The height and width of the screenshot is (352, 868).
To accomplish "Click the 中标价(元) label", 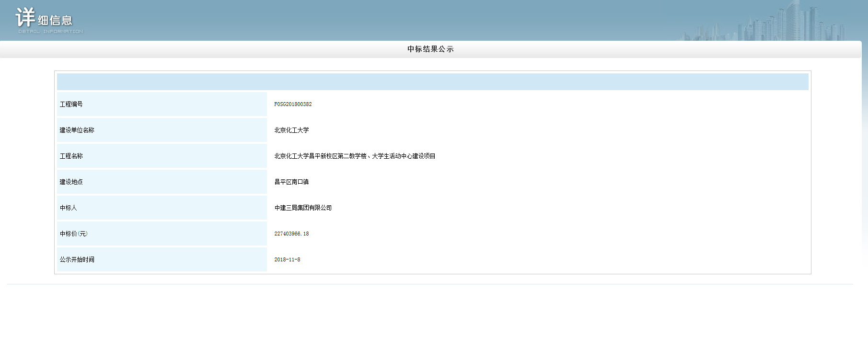I will pyautogui.click(x=73, y=234).
